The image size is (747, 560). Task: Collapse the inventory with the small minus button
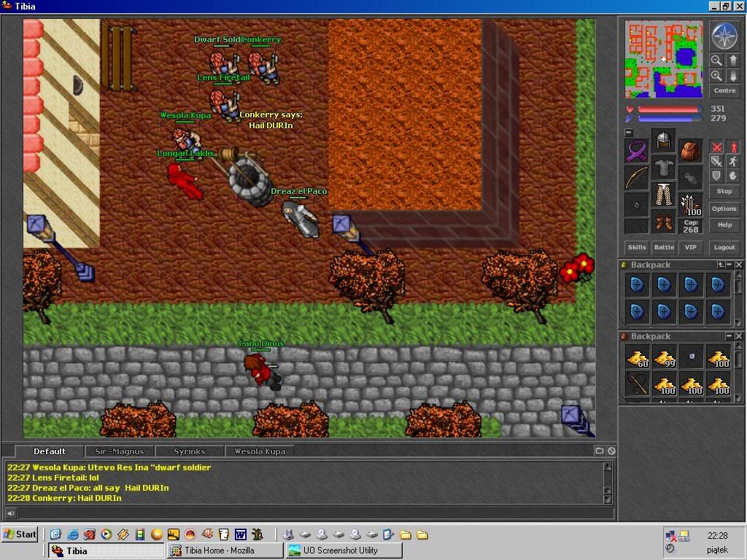click(628, 133)
